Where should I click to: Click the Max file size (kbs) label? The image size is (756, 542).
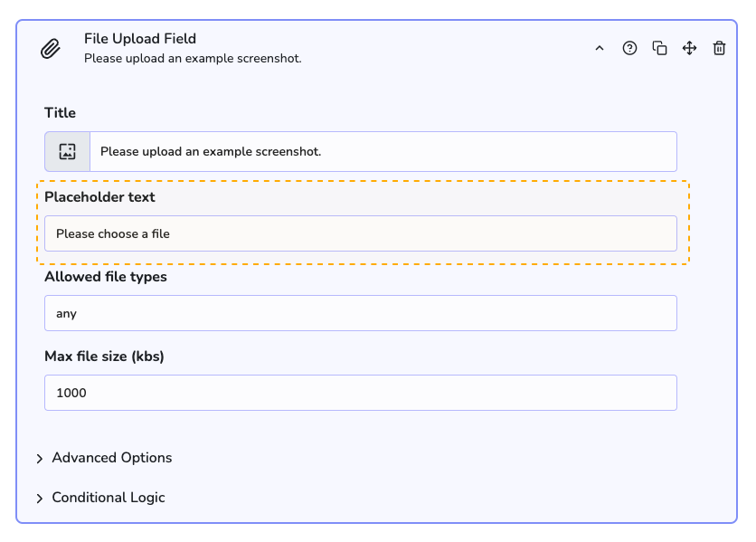104,357
